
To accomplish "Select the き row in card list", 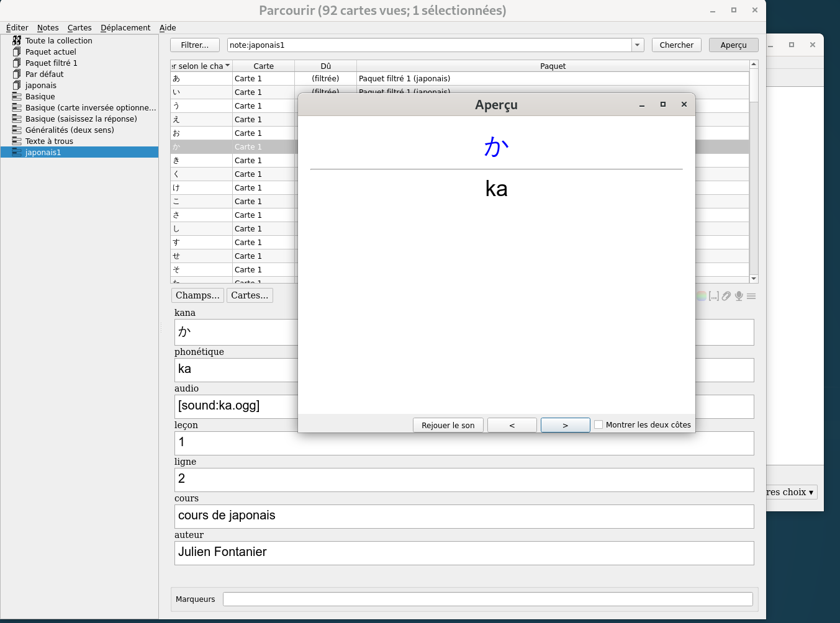I will [x=201, y=161].
